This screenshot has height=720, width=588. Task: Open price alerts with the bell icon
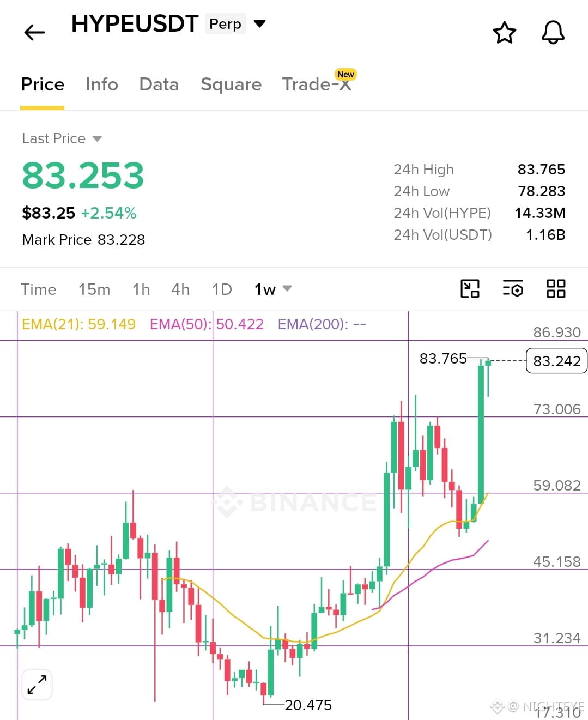[553, 33]
